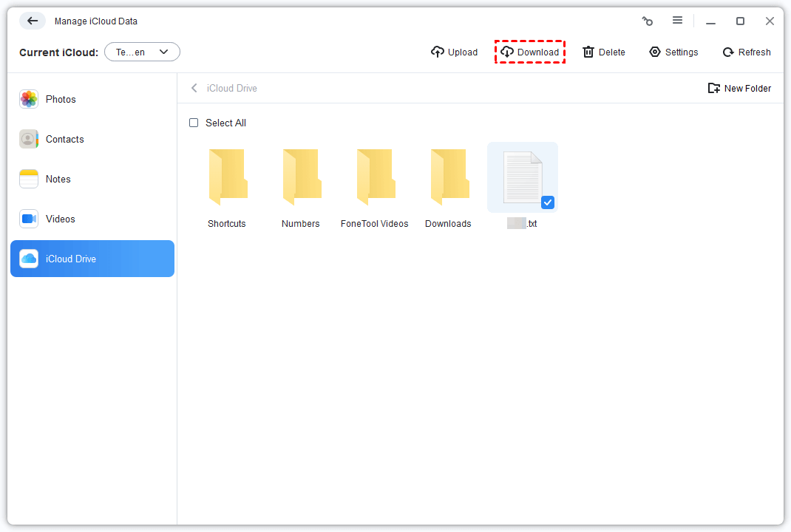Open the FoneTool Videos folder
791x532 pixels.
[375, 177]
